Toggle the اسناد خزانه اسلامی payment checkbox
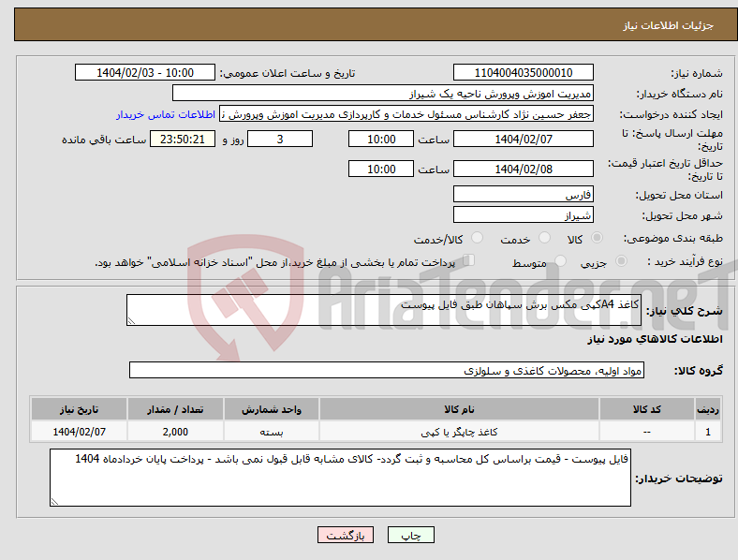The height and width of the screenshot is (560, 738). [x=469, y=260]
